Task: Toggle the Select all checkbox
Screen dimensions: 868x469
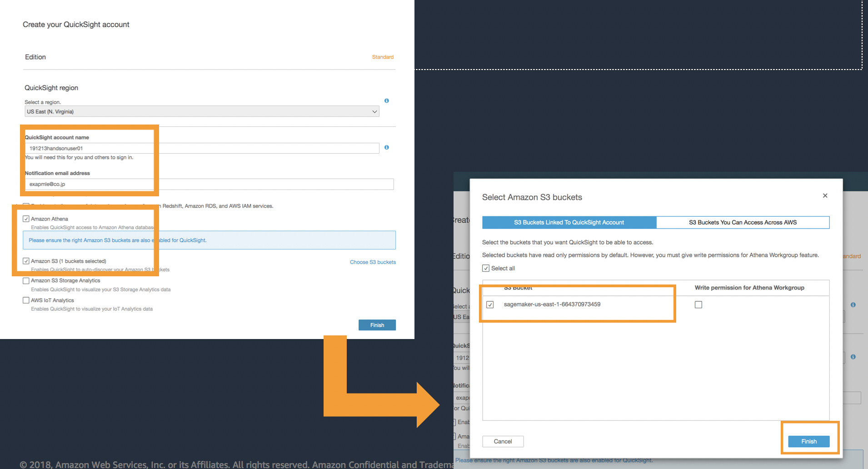Action: (x=486, y=268)
